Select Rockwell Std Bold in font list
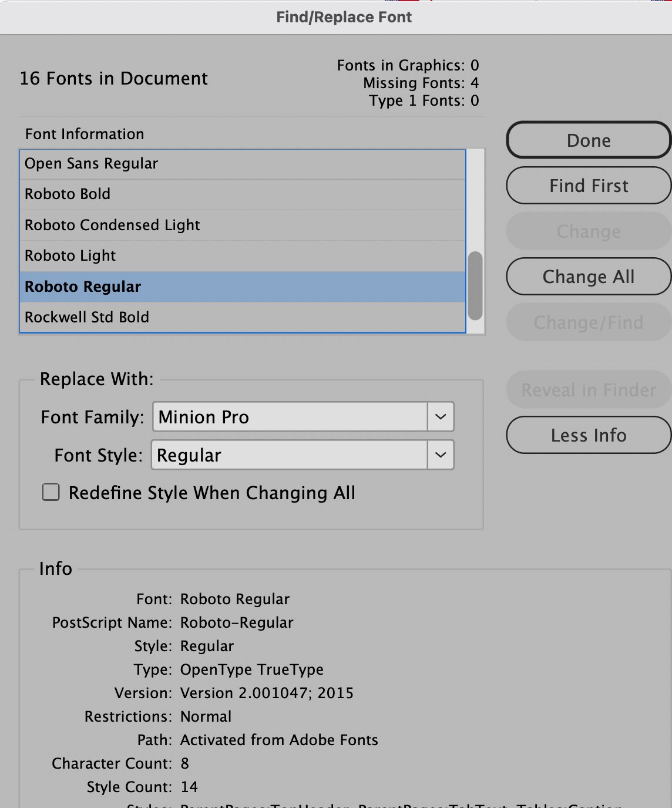This screenshot has width=672, height=808. click(x=243, y=318)
